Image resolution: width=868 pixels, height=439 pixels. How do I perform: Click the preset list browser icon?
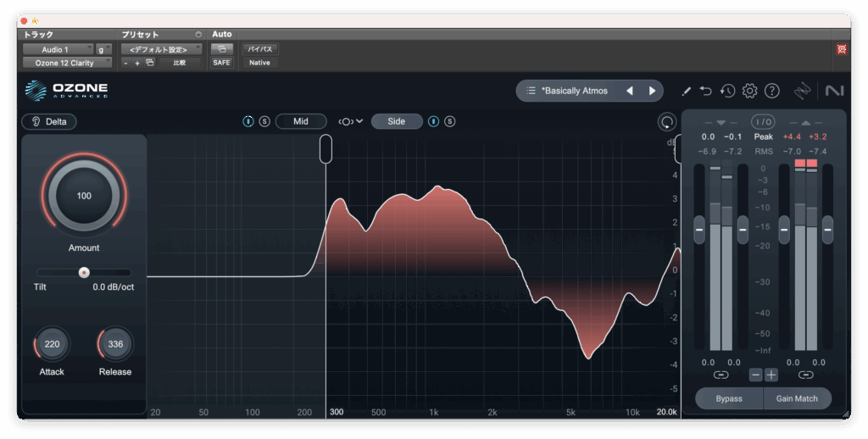coord(531,91)
